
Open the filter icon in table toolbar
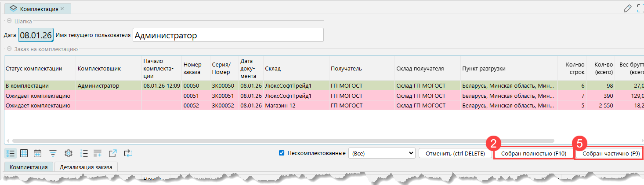[53, 153]
